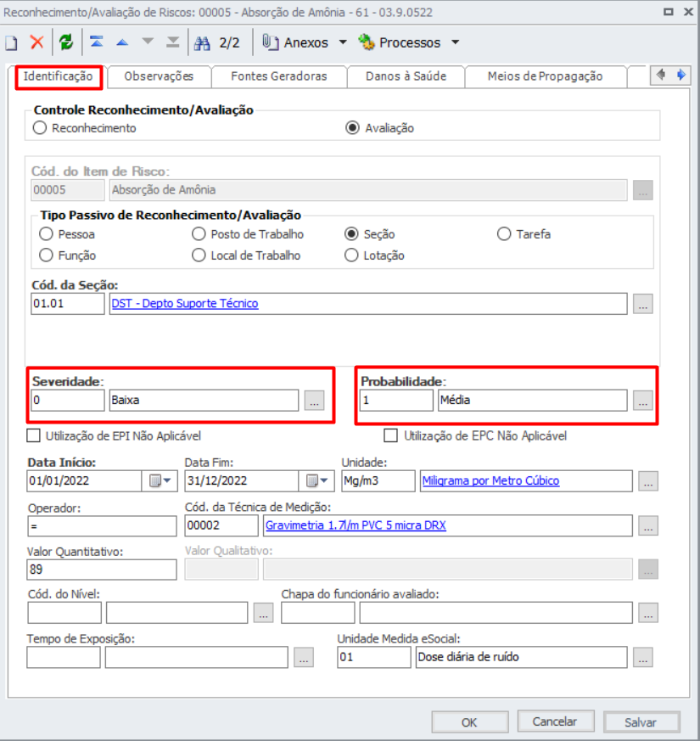Screen dimensions: 700x741
Task: Open the Data Início calendar dropdown
Action: pos(160,481)
